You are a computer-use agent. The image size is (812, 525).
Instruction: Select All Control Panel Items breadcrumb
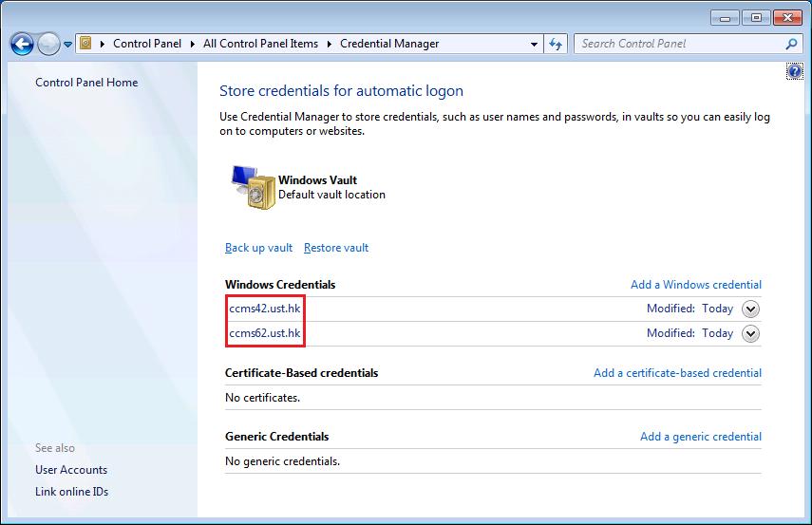(x=260, y=44)
